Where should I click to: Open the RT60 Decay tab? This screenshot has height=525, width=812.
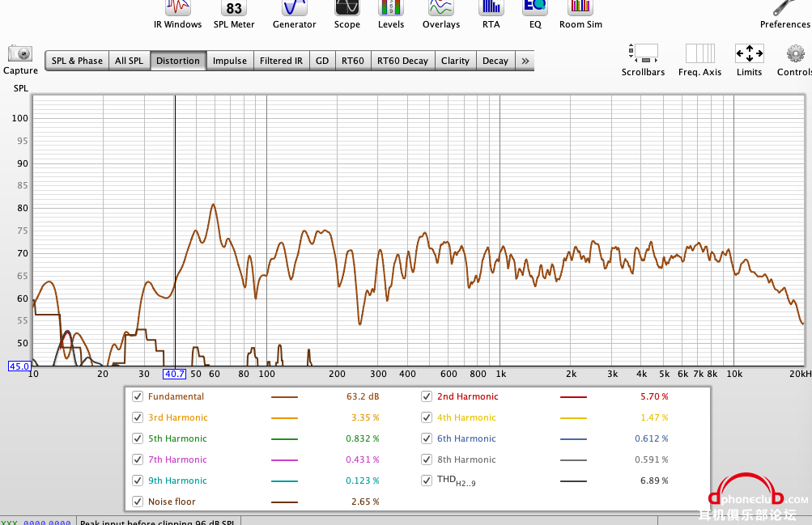click(x=402, y=61)
